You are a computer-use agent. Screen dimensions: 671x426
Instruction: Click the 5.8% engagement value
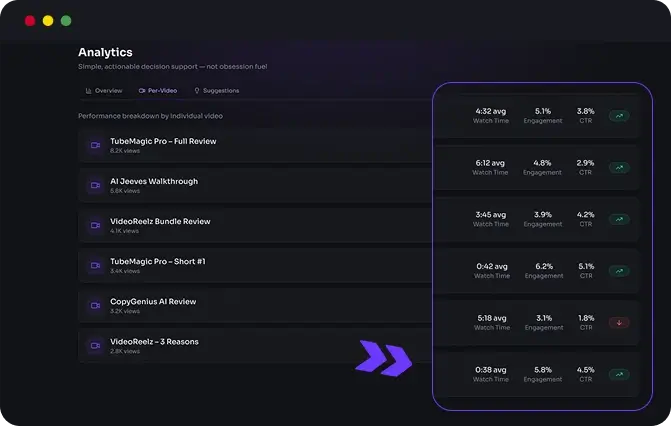coord(543,370)
